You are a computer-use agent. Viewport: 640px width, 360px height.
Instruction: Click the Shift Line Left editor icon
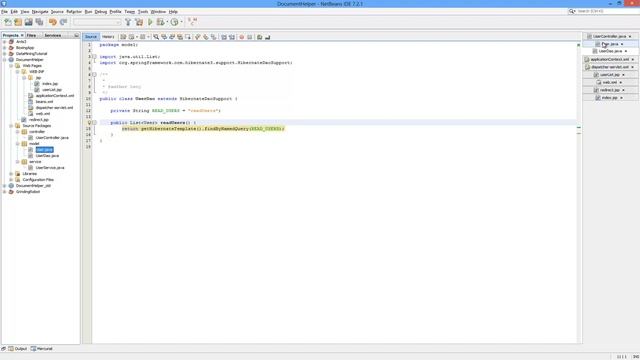224,37
